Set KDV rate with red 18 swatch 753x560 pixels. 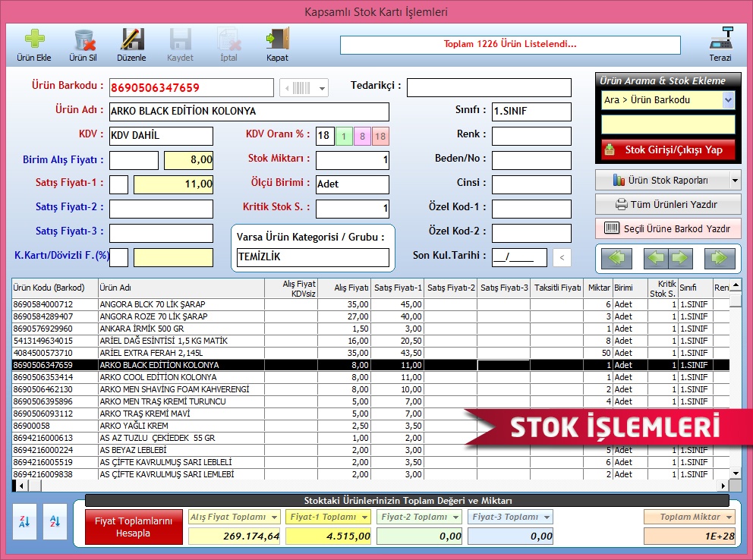tap(380, 137)
